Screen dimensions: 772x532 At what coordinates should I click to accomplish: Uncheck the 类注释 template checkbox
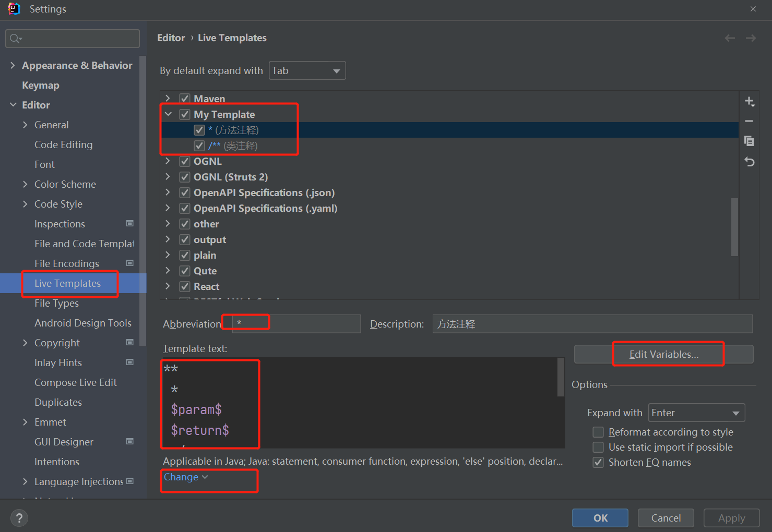point(199,146)
